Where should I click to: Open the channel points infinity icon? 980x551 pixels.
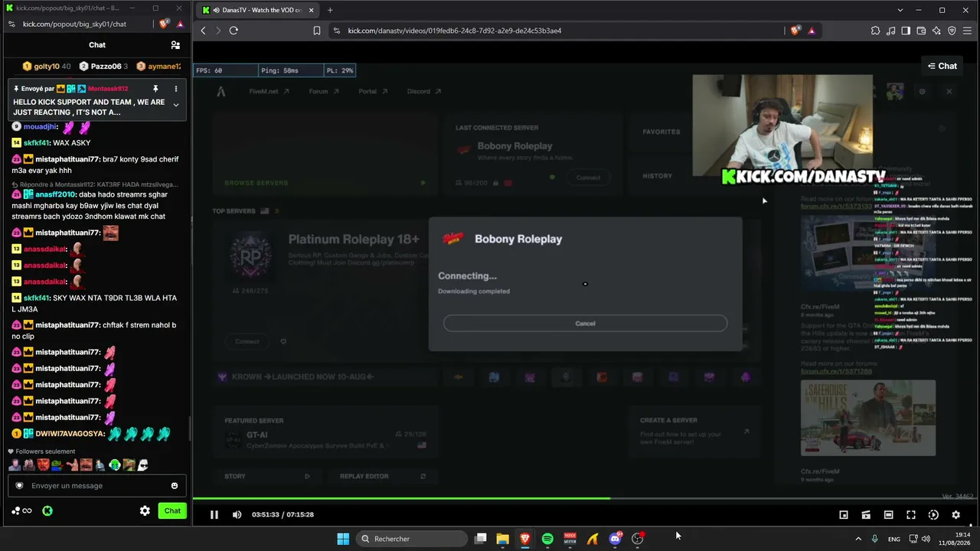pos(21,511)
